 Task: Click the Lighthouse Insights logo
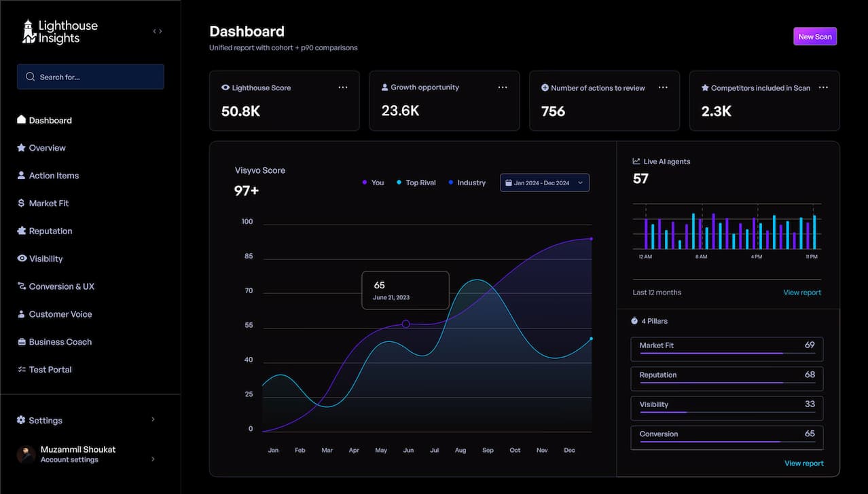click(60, 31)
